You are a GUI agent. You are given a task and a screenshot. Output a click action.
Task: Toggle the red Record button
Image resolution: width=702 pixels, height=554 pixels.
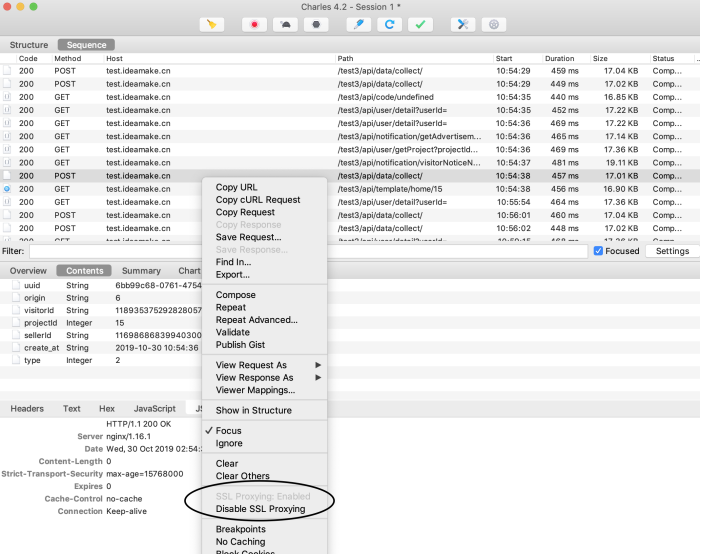[254, 25]
